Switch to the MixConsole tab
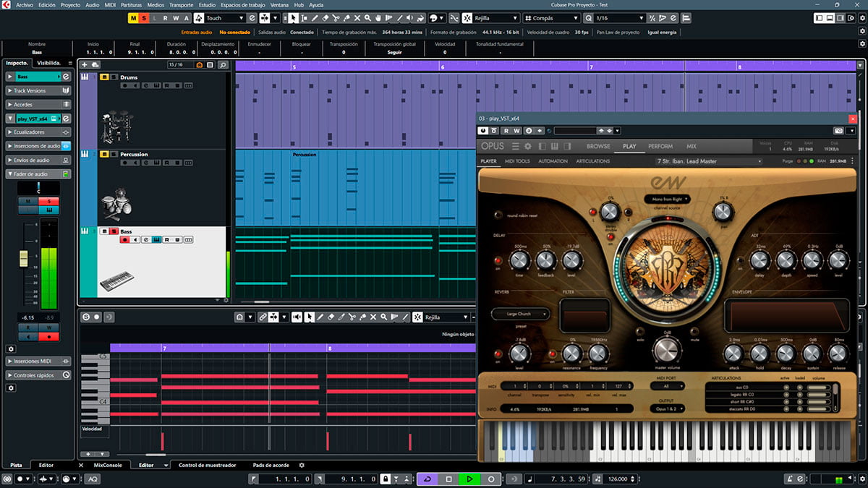This screenshot has width=868, height=488. (x=108, y=465)
